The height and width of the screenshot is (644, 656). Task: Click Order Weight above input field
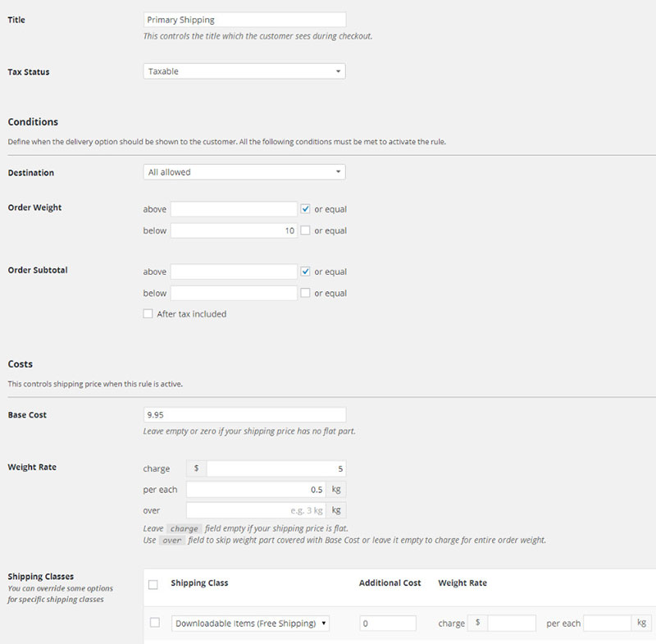pos(234,209)
